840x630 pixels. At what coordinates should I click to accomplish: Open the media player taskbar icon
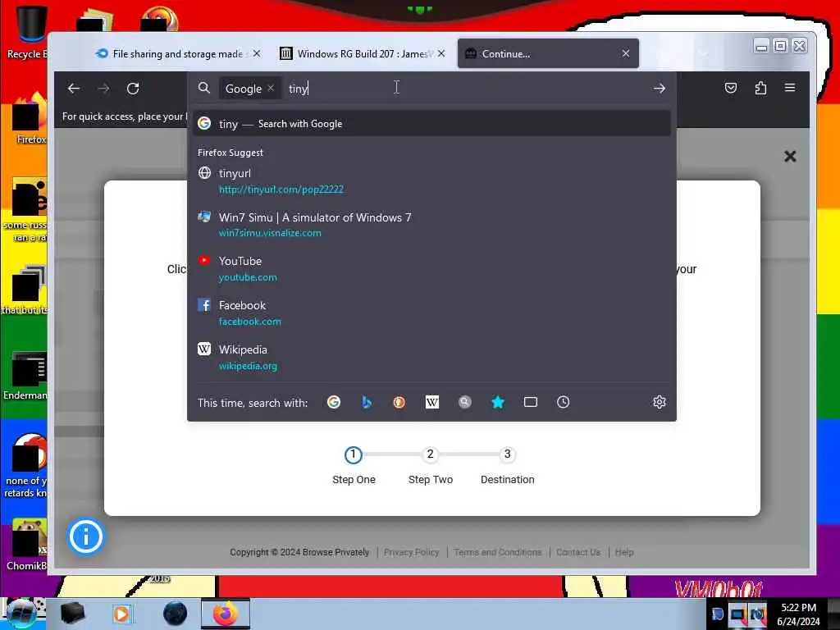[121, 614]
